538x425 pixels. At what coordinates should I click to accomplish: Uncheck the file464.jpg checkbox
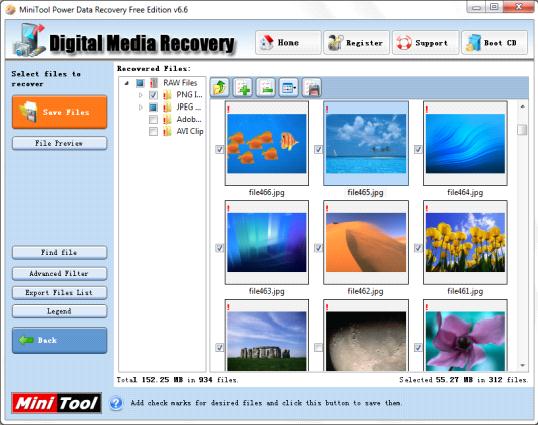[418, 149]
